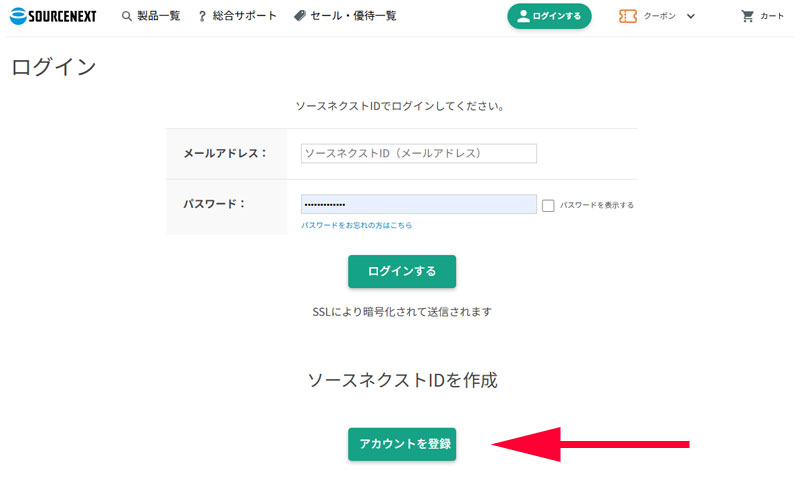Enable the パスワードを表示する checkbox
The width and height of the screenshot is (800, 500).
[548, 205]
